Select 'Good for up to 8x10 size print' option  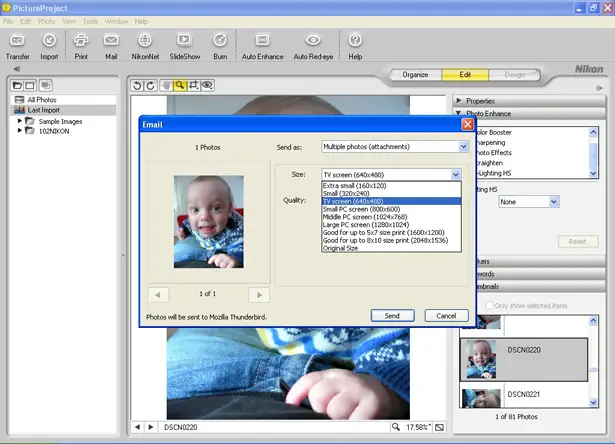pyautogui.click(x=391, y=240)
